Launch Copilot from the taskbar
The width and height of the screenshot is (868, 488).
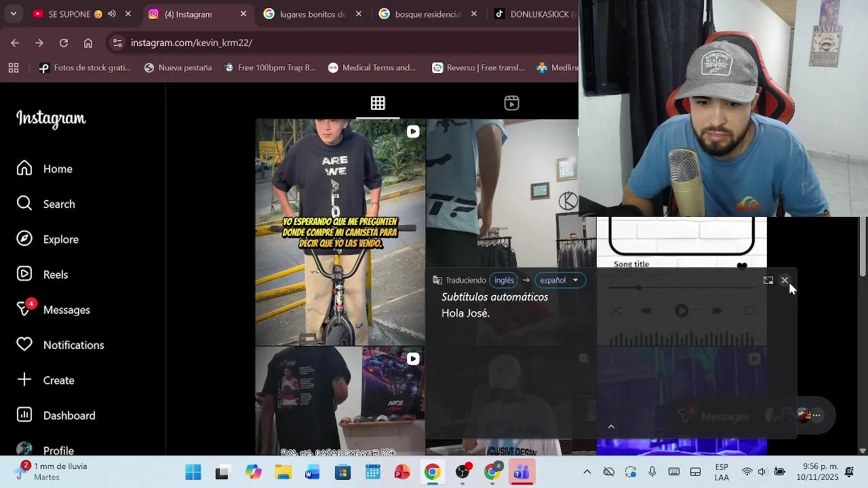tap(254, 472)
